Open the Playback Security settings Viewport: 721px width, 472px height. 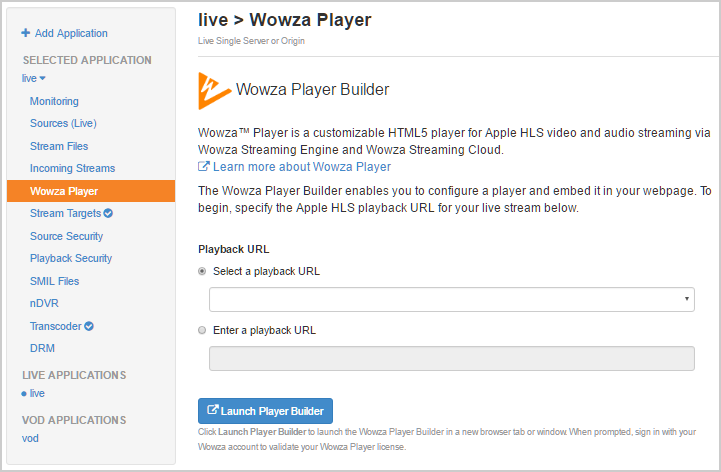coord(71,258)
